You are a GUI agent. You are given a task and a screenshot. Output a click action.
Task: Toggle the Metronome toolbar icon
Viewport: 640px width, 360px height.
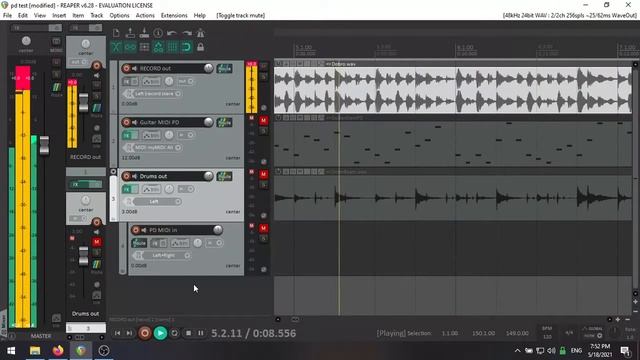pos(200,33)
